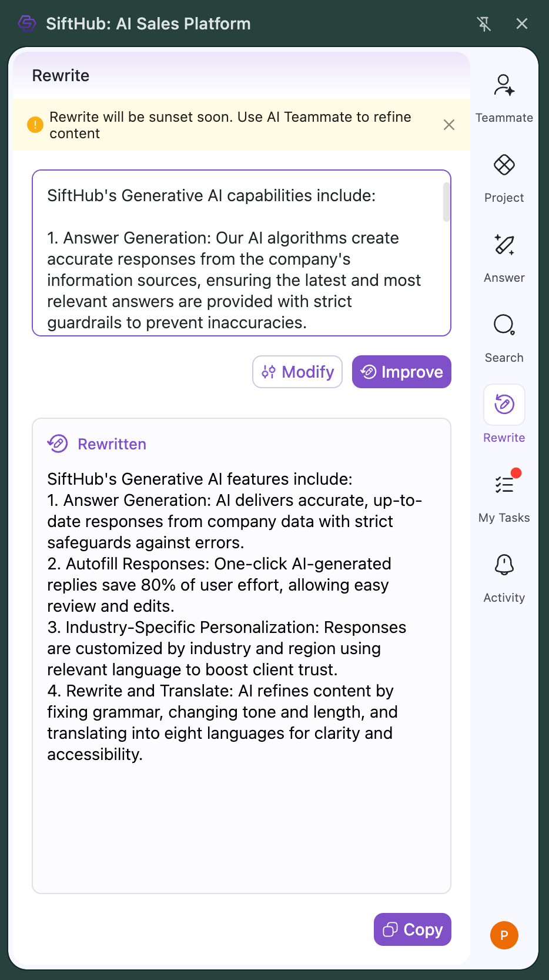This screenshot has height=980, width=549.
Task: Click the orange P profile avatar
Action: 504,935
